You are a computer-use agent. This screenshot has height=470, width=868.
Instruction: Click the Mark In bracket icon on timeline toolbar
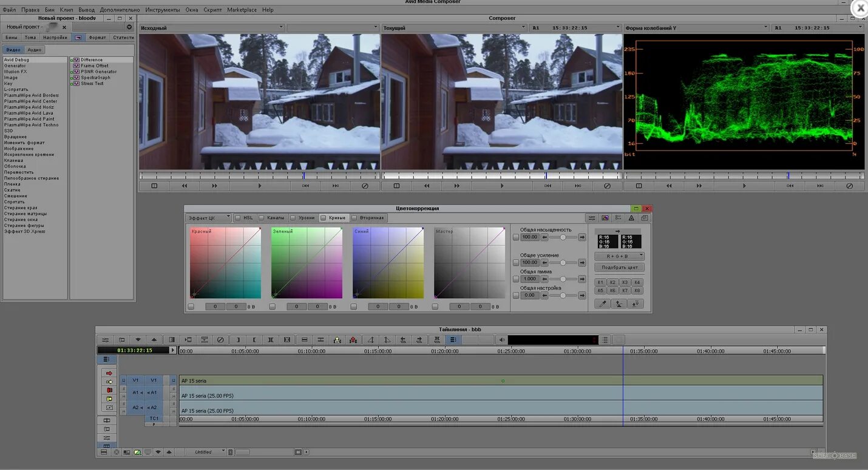click(238, 340)
